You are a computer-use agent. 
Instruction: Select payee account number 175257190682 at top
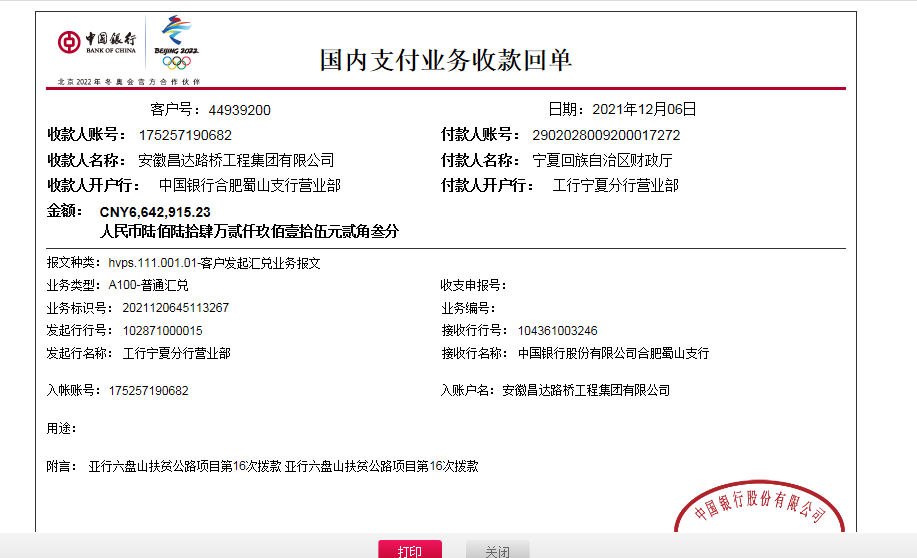click(185, 135)
